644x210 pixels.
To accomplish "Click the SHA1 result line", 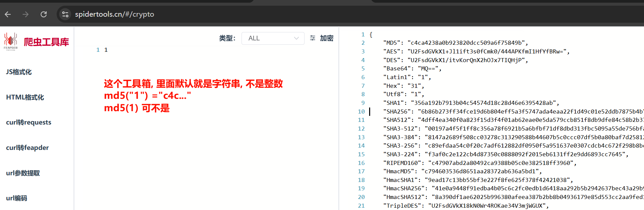I will (470, 103).
